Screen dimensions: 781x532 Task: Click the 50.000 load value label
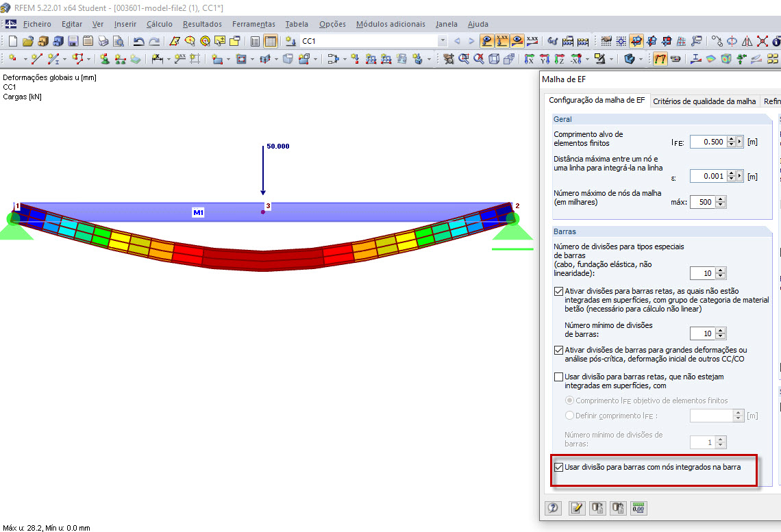pyautogui.click(x=278, y=147)
